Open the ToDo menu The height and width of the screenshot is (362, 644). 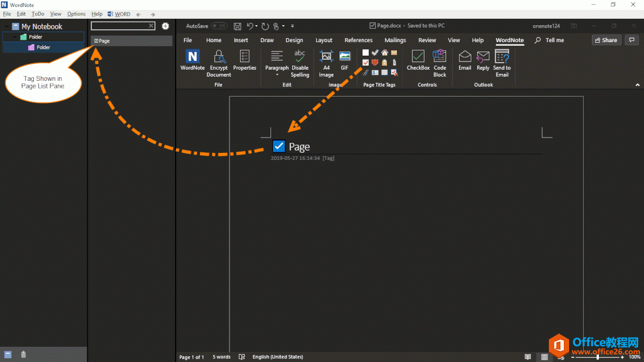tap(37, 14)
